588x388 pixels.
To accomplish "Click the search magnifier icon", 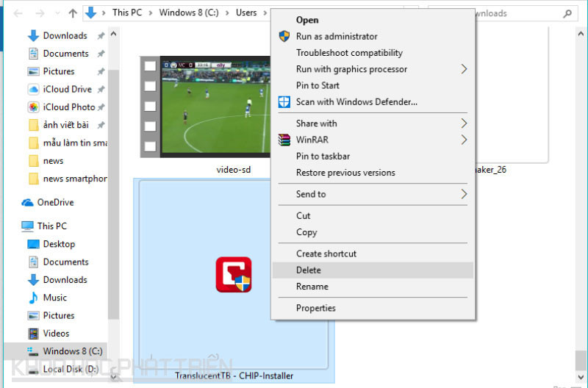I will pos(567,13).
